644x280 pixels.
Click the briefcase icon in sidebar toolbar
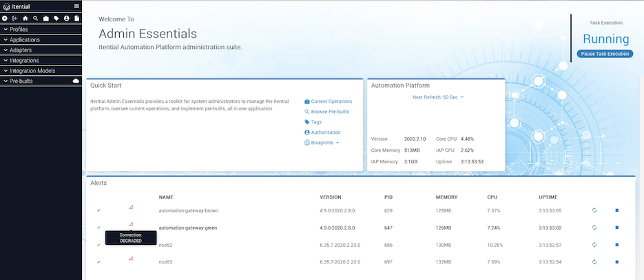(x=46, y=19)
